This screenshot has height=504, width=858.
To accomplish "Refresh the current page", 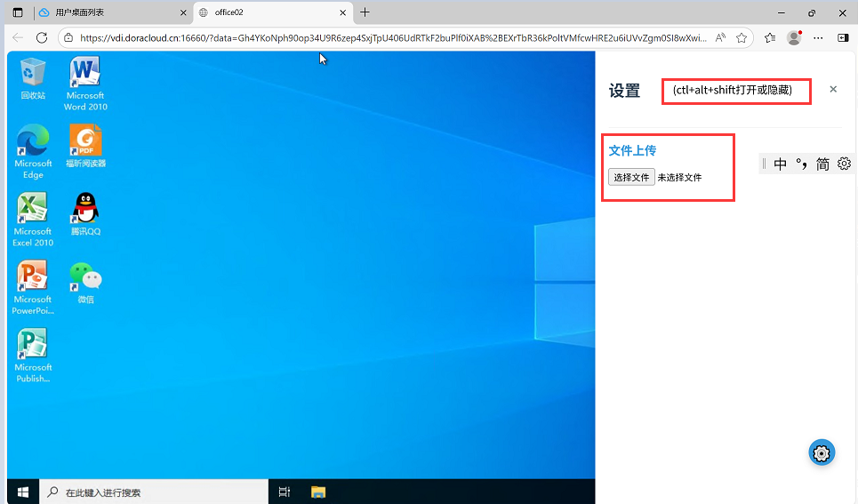I will click(42, 37).
